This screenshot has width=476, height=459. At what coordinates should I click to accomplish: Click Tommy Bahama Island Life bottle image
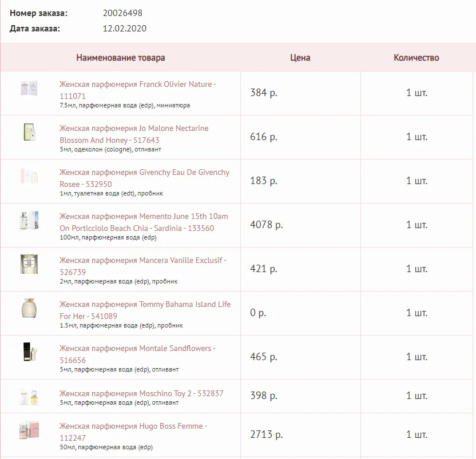29,308
